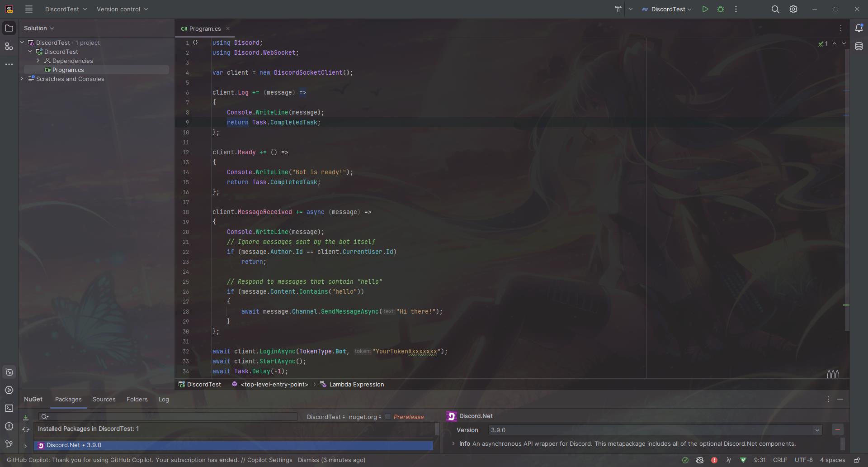Image resolution: width=868 pixels, height=467 pixels.
Task: Start debugging with the bug icon
Action: tap(721, 9)
